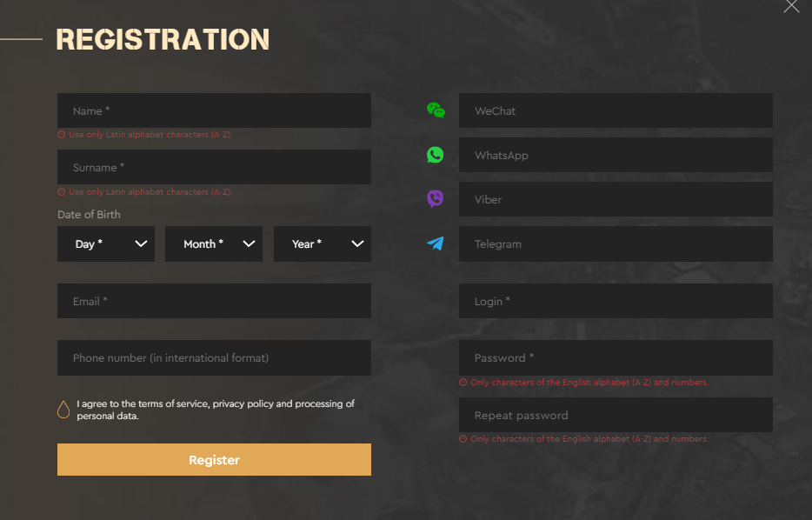Select the Phone number input field

click(215, 358)
